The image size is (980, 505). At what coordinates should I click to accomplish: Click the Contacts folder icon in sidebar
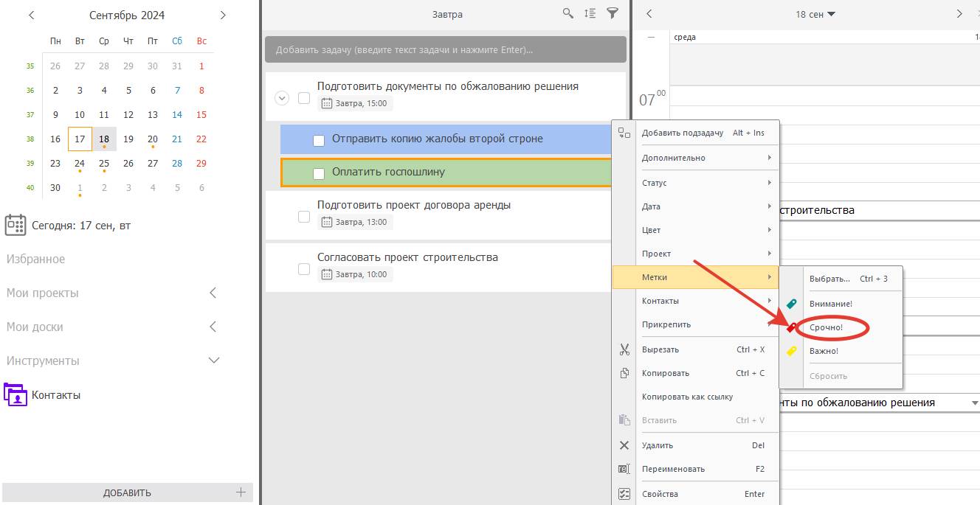(15, 394)
